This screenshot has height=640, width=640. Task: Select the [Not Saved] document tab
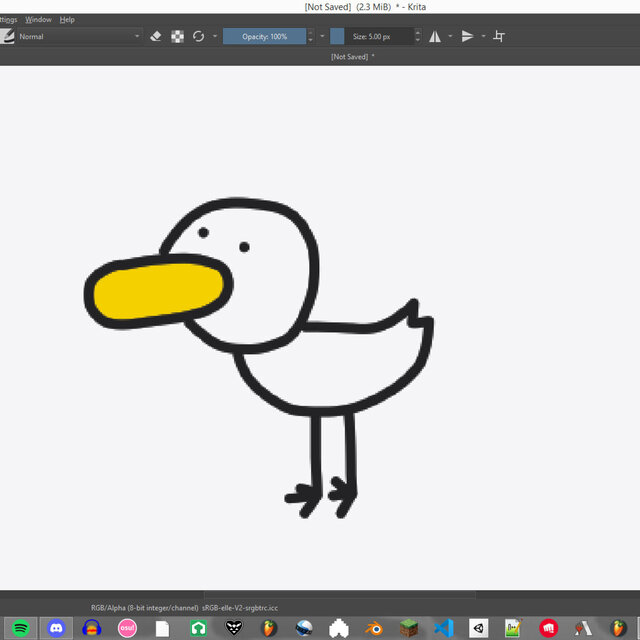pos(352,57)
